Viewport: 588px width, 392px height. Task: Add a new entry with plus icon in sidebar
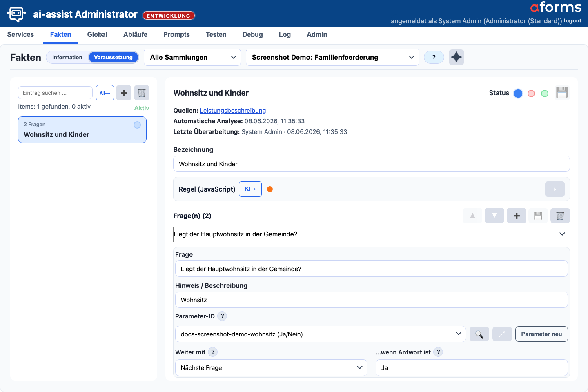tap(124, 93)
